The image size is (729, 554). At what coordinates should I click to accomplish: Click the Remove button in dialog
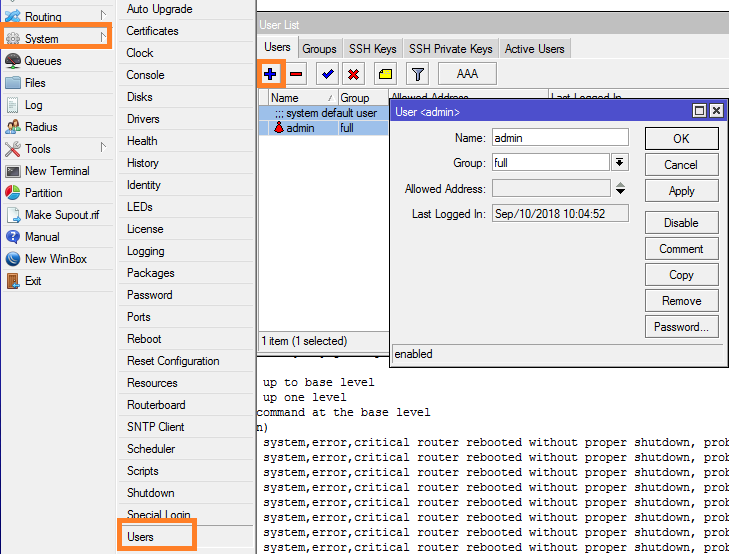coord(681,301)
